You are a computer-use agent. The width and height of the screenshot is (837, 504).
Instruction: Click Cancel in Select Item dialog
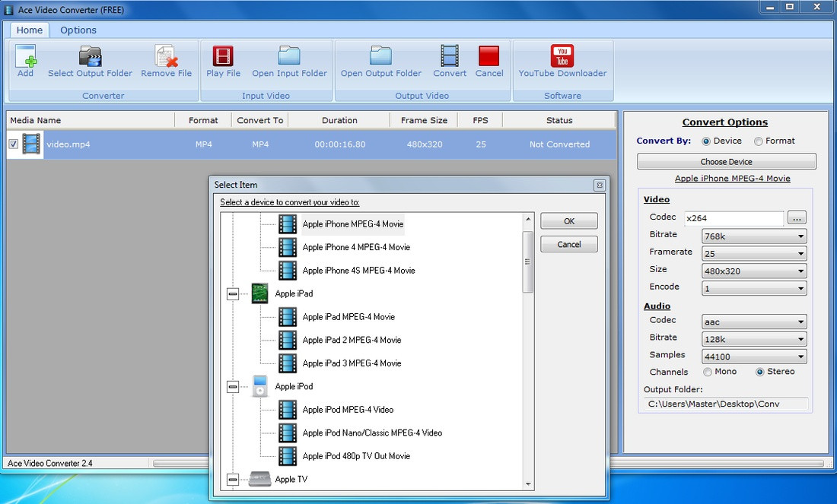(x=569, y=244)
